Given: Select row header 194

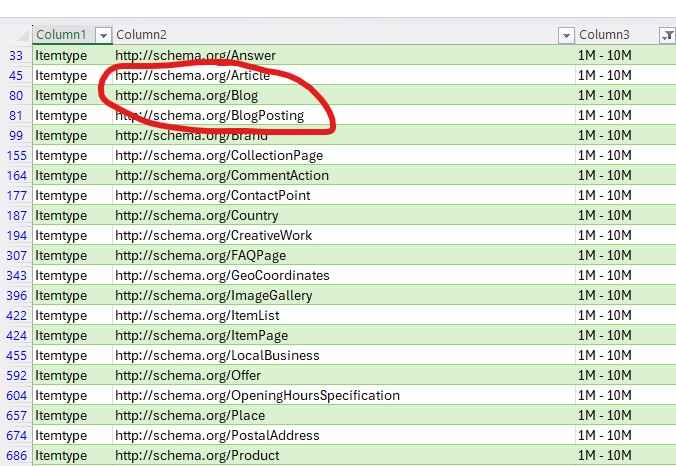Looking at the screenshot, I should 16,235.
